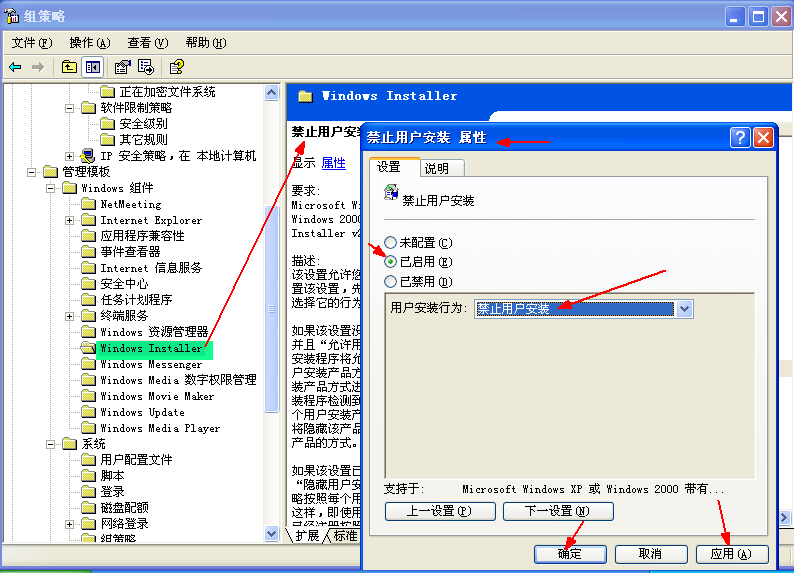Click the 属性 link
This screenshot has width=794, height=573.
click(x=333, y=163)
